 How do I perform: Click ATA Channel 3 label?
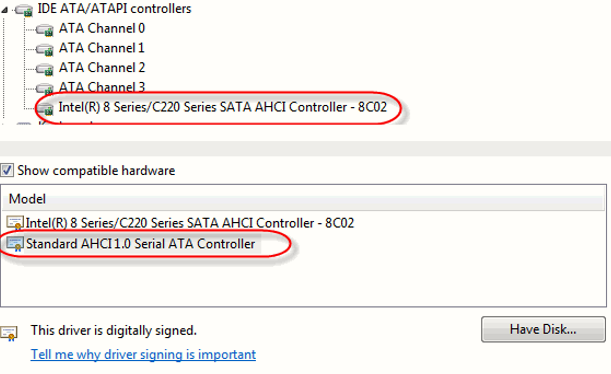pyautogui.click(x=102, y=87)
